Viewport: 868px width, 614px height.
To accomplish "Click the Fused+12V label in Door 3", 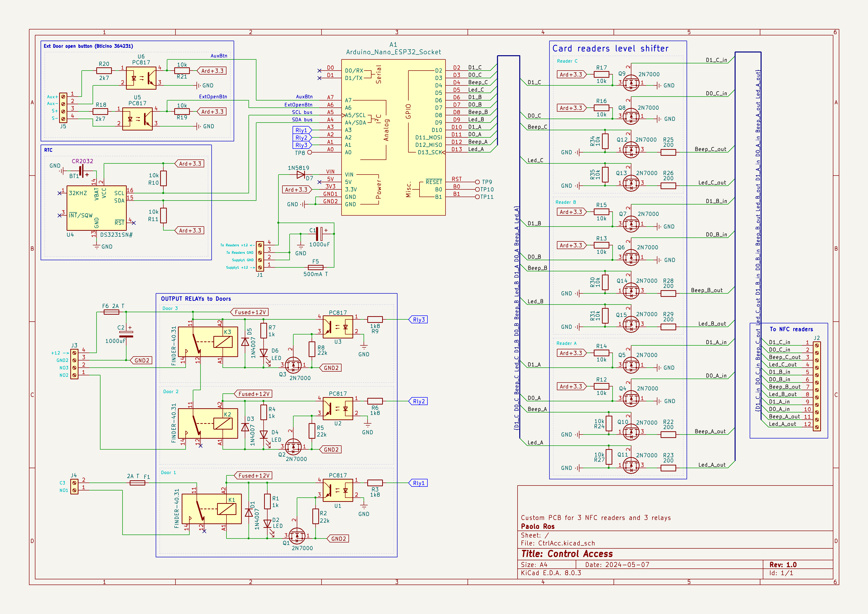I will click(250, 312).
